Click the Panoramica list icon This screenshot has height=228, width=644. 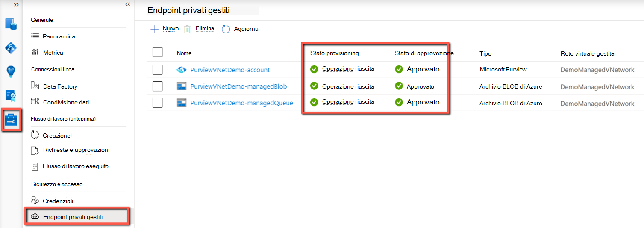pyautogui.click(x=35, y=36)
